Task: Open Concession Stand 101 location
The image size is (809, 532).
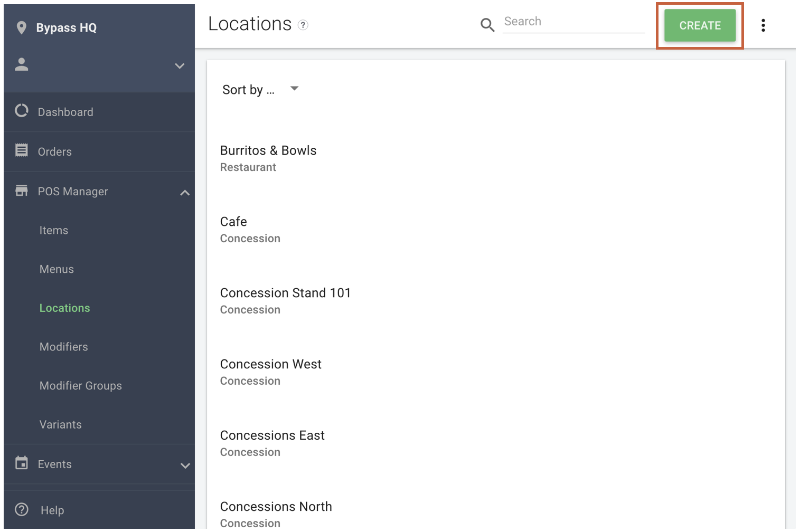Action: (x=285, y=293)
